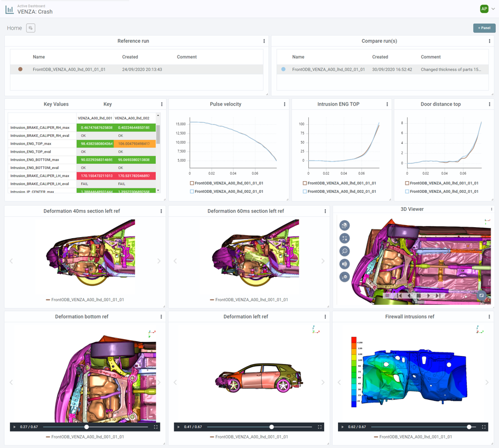The height and width of the screenshot is (448, 499).
Task: Open Deformation 40ms panel options menu
Action: click(x=161, y=211)
